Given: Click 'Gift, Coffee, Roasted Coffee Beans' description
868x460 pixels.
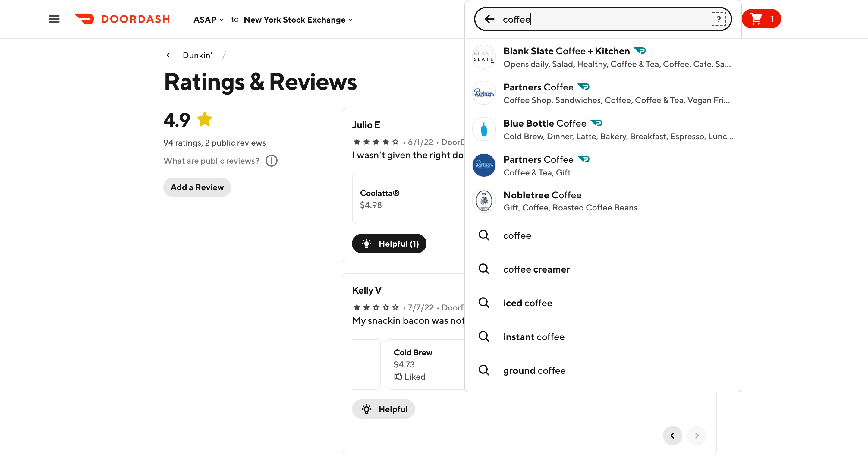Looking at the screenshot, I should tap(570, 208).
